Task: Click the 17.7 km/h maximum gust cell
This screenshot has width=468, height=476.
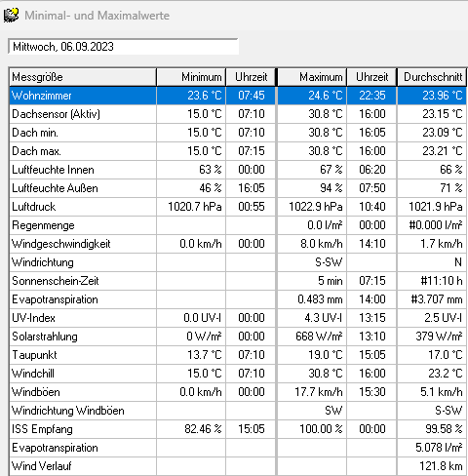Action: click(x=312, y=392)
